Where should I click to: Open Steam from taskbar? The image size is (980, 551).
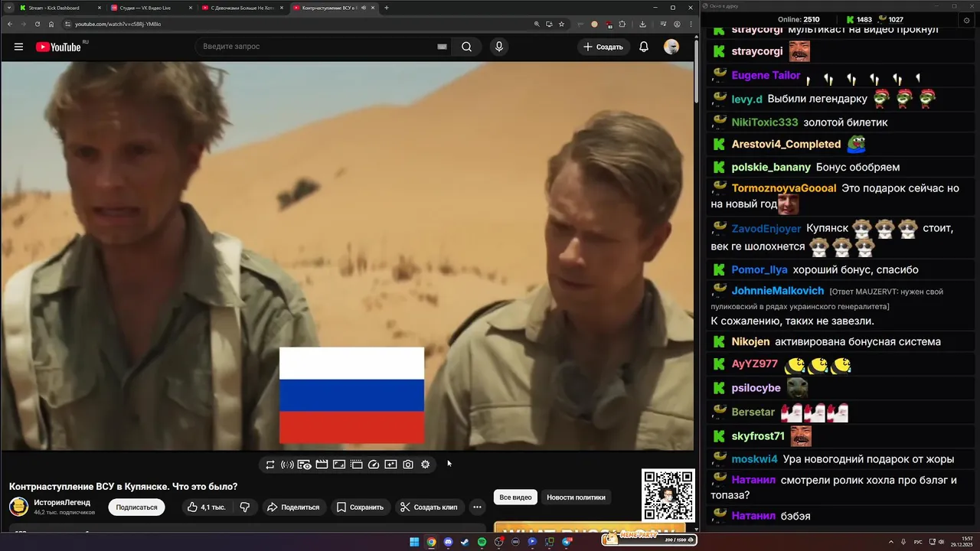[465, 542]
